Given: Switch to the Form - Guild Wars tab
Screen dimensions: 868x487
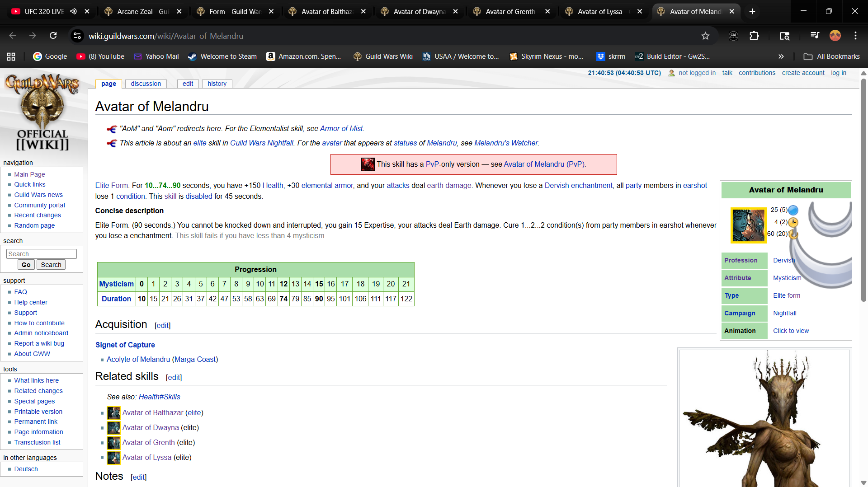Looking at the screenshot, I should pyautogui.click(x=235, y=11).
